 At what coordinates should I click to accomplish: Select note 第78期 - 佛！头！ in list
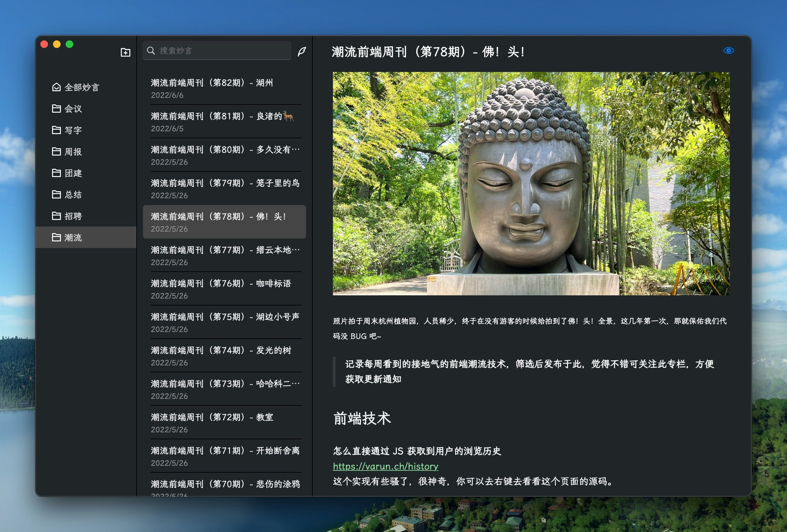tap(224, 222)
